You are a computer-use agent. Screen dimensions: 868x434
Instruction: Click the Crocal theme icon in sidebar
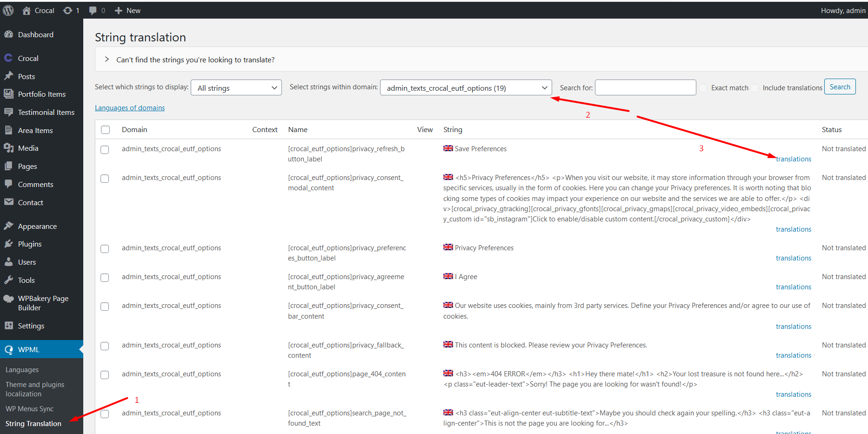coord(8,58)
